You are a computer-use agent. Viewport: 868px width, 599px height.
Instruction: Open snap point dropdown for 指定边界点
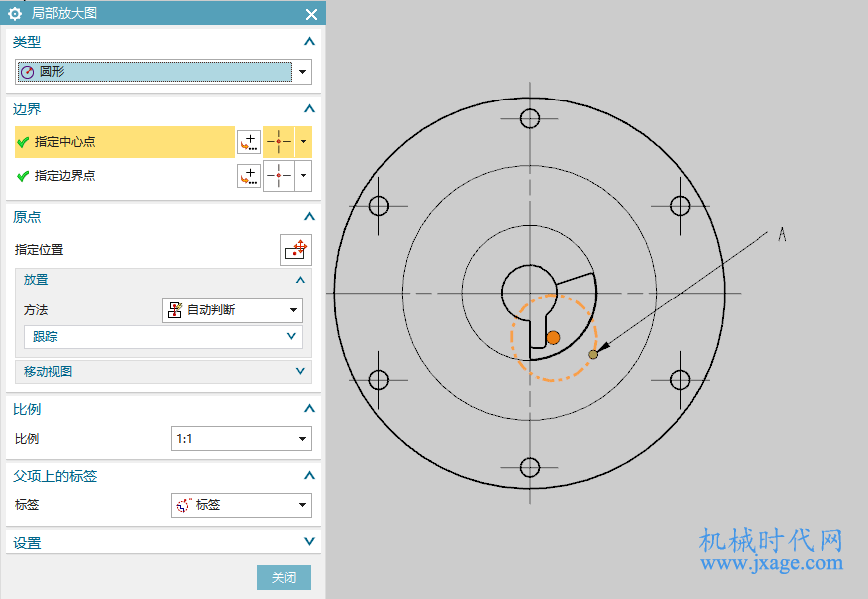click(303, 176)
